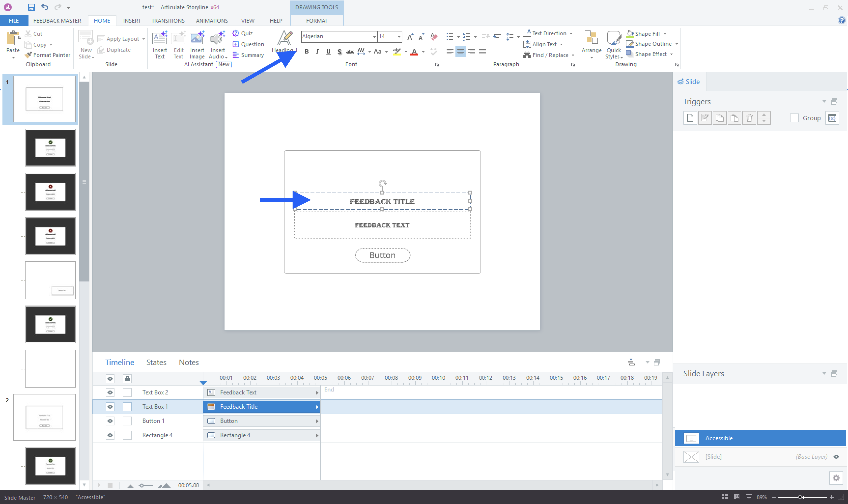Screen dimensions: 848x504
Task: Click the Summary AI Assistant button
Action: (248, 55)
